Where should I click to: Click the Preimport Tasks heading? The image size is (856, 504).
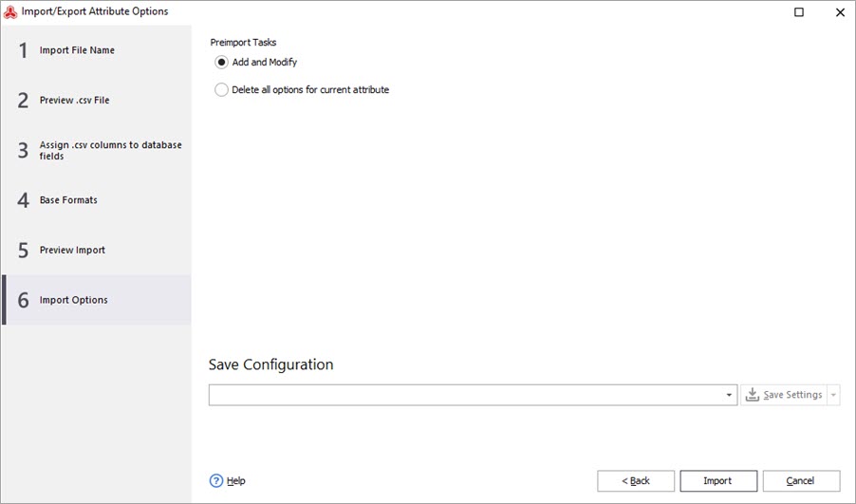pyautogui.click(x=244, y=43)
